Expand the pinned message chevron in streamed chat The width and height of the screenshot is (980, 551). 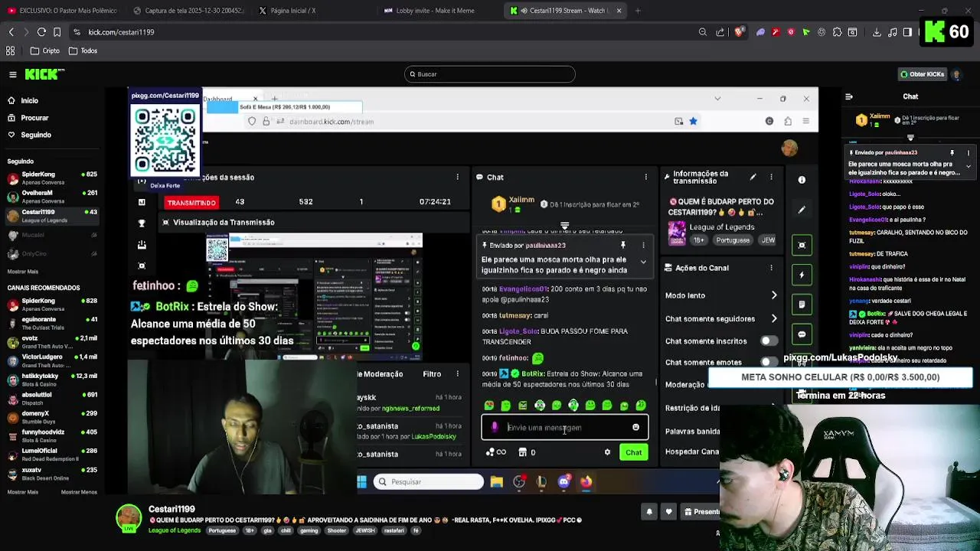pyautogui.click(x=643, y=262)
